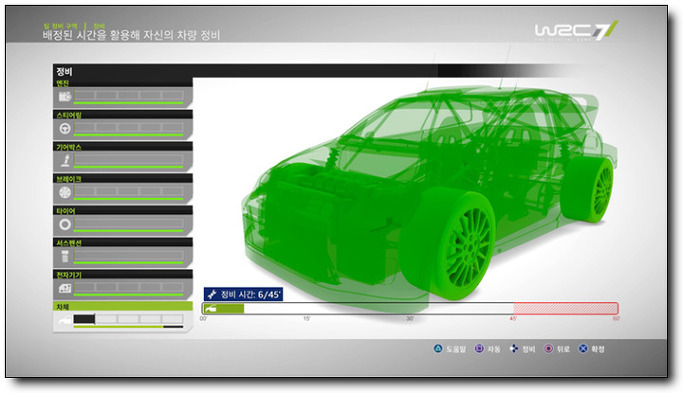Click the 브레이크 condition bar

pos(128,193)
